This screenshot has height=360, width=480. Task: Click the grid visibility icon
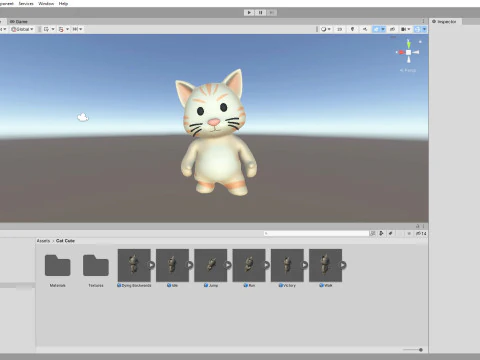(46, 29)
